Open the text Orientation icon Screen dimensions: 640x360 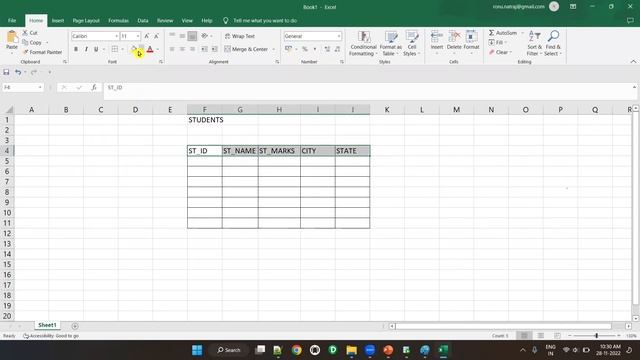(x=204, y=36)
